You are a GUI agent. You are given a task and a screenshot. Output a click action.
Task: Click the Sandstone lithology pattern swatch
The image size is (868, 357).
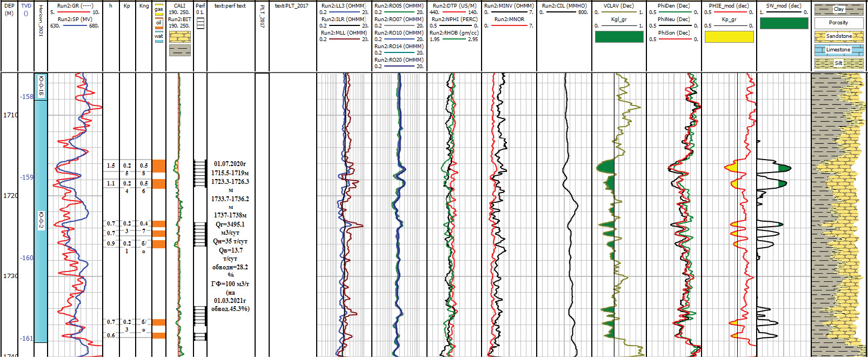[838, 36]
